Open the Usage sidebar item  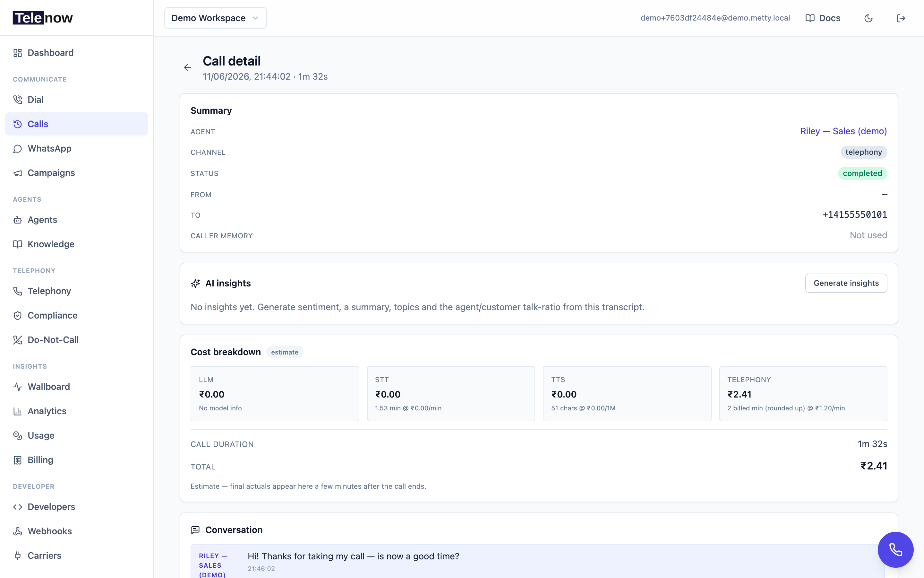point(76,436)
